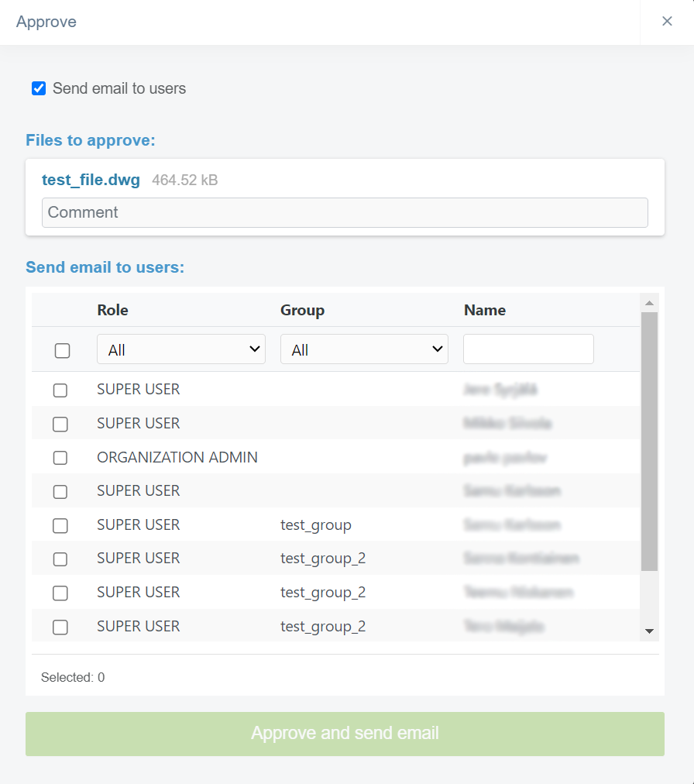Click the Name filter text box
Viewport: 694px width, 784px height.
click(x=528, y=349)
